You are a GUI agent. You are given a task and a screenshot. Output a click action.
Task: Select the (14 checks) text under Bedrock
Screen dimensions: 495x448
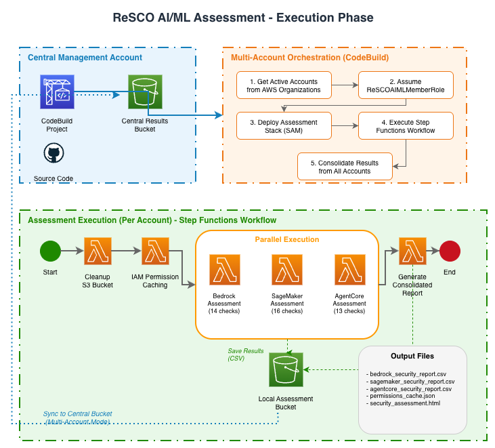pos(224,311)
